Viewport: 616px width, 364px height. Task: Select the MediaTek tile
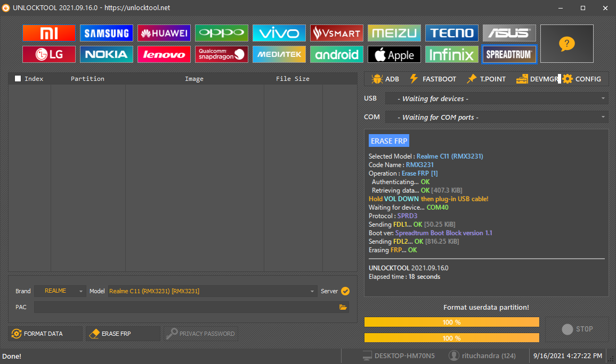[x=279, y=54]
